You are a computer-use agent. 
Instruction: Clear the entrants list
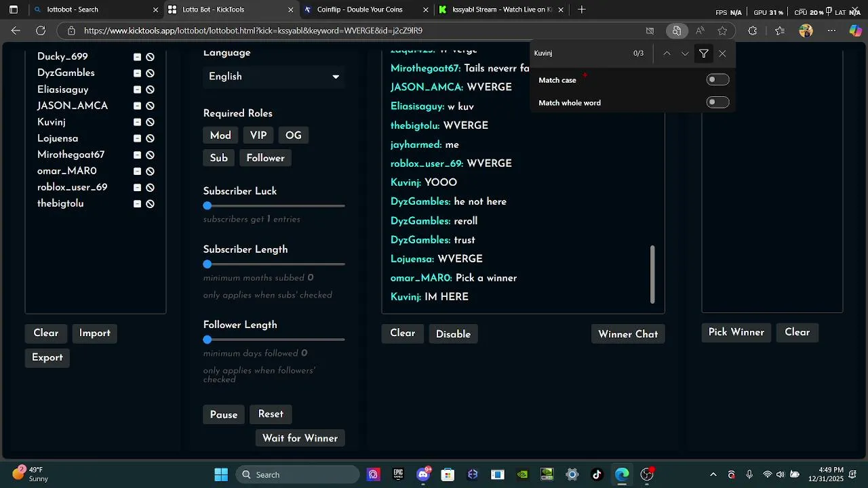pos(46,333)
